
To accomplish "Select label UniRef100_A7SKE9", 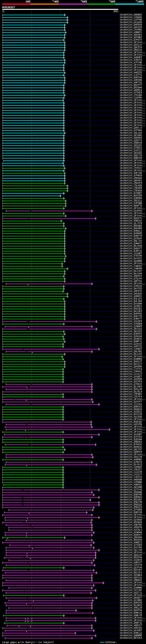I will [131, 93].
